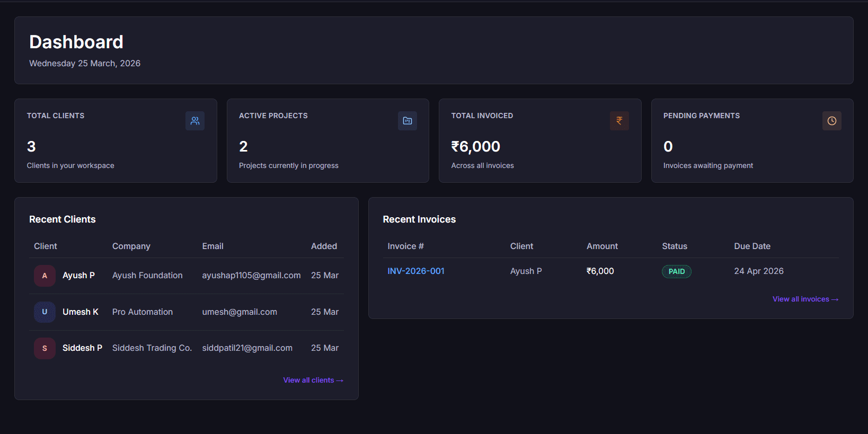Click Umesh K's avatar letter U
Screen dimensions: 868x434
[x=45, y=312]
